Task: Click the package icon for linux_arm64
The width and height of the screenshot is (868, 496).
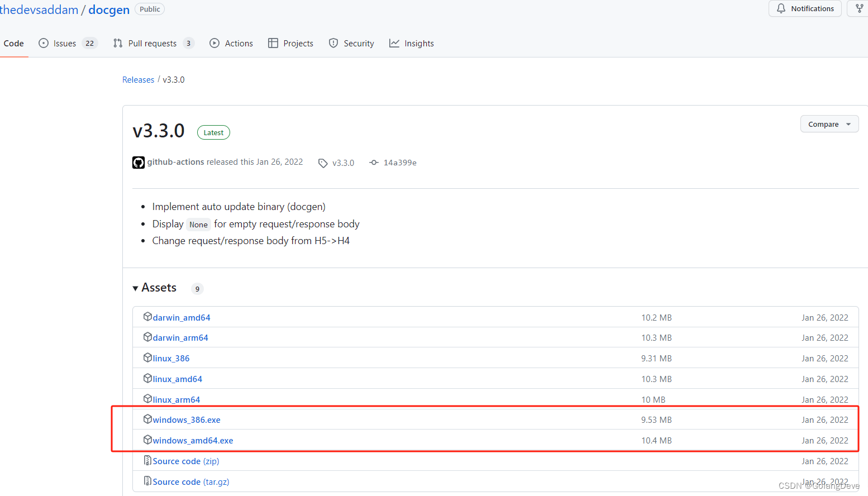Action: click(148, 399)
